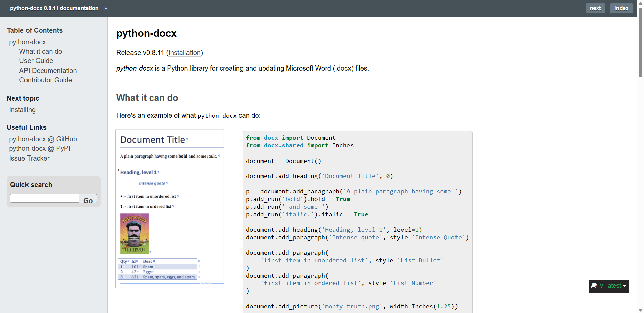Screen dimensions: 644x313
Task: Expand the v: latest version dropdown arrow
Action: tap(624, 286)
